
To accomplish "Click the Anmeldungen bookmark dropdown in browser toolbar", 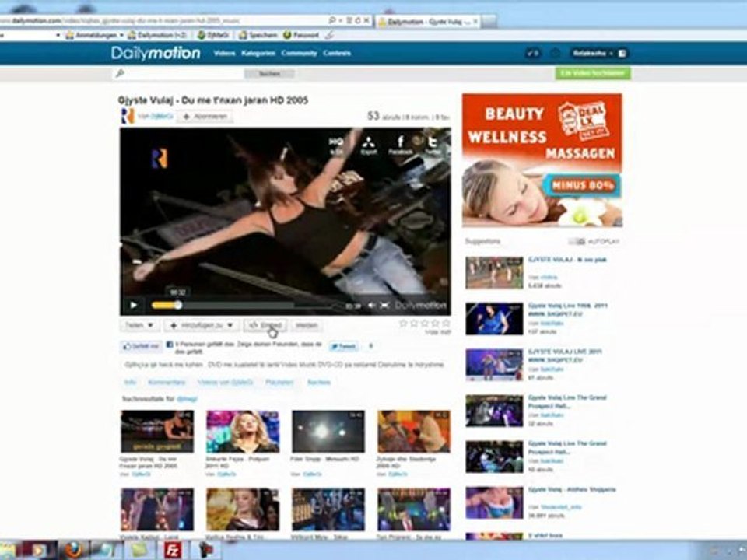I will click(x=94, y=35).
